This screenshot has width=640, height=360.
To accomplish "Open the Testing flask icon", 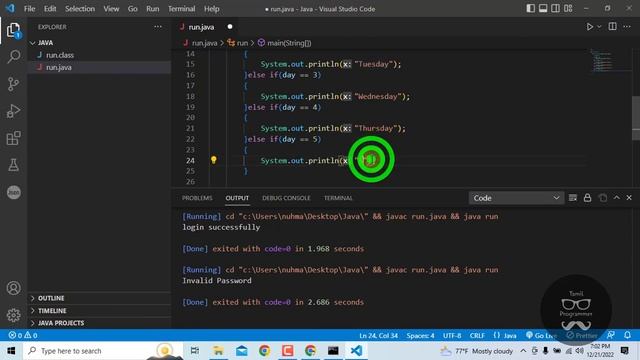I will (13, 165).
